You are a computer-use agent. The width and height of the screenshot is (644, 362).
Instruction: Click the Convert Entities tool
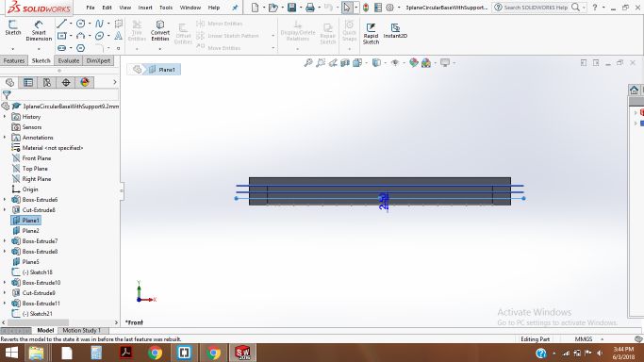(x=160, y=31)
